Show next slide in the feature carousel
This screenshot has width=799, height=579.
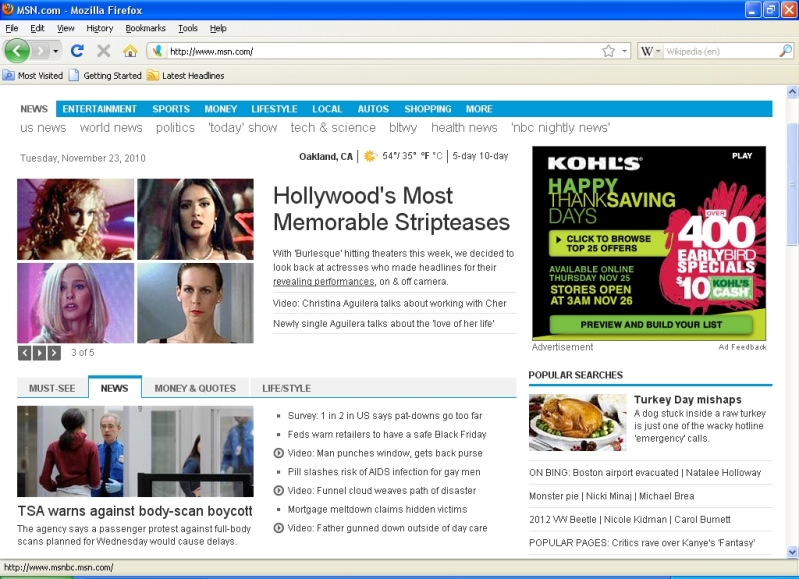(54, 353)
